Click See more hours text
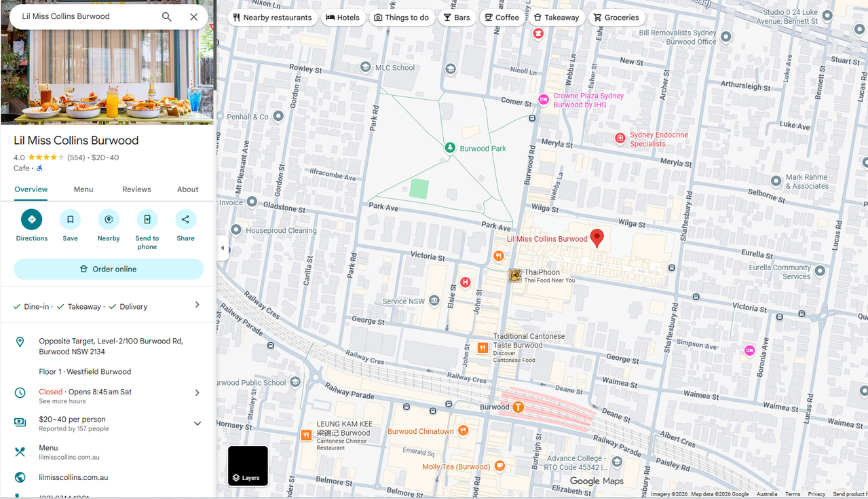Screen dimensions: 868x499 (x=62, y=401)
